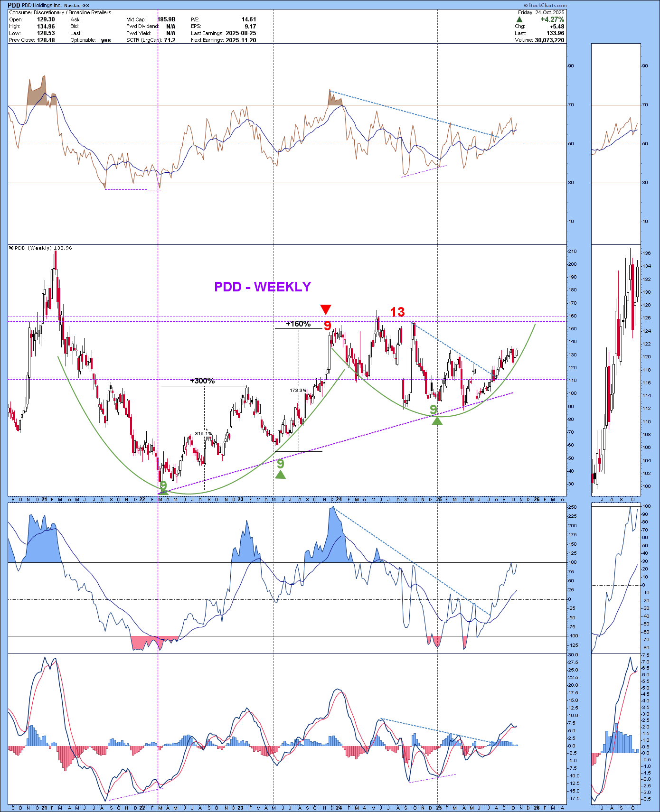Click the small 316.1% annotation label

(203, 433)
